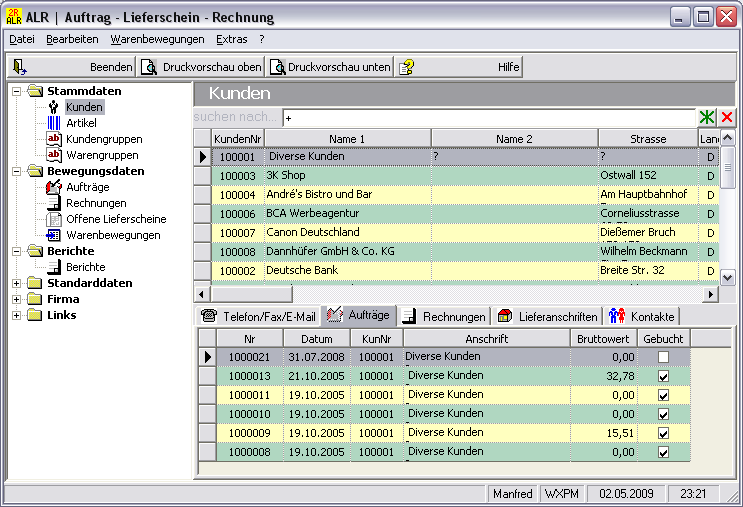Toggle Gebucht checkbox for order 1000009
The height and width of the screenshot is (507, 743).
(x=663, y=433)
